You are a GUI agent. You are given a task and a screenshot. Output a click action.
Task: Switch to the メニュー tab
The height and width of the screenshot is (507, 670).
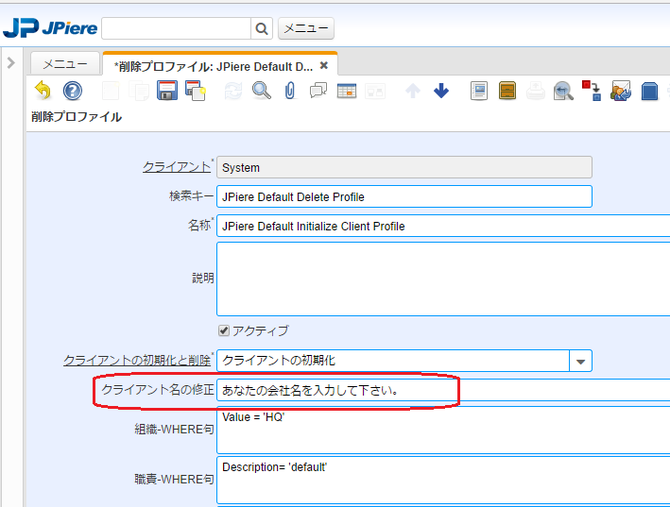[65, 64]
